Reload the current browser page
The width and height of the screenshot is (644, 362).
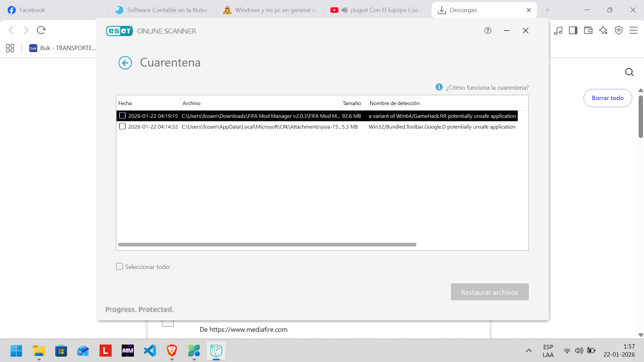point(41,30)
